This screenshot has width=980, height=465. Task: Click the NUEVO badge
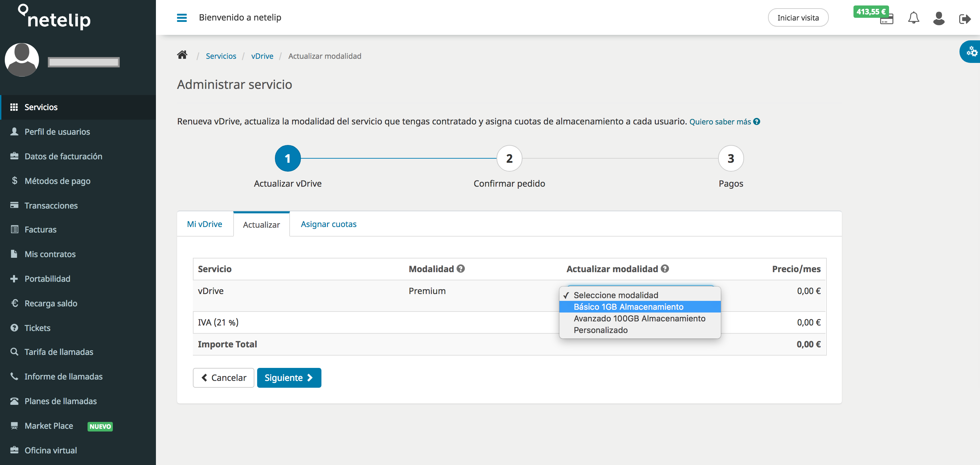pos(100,426)
